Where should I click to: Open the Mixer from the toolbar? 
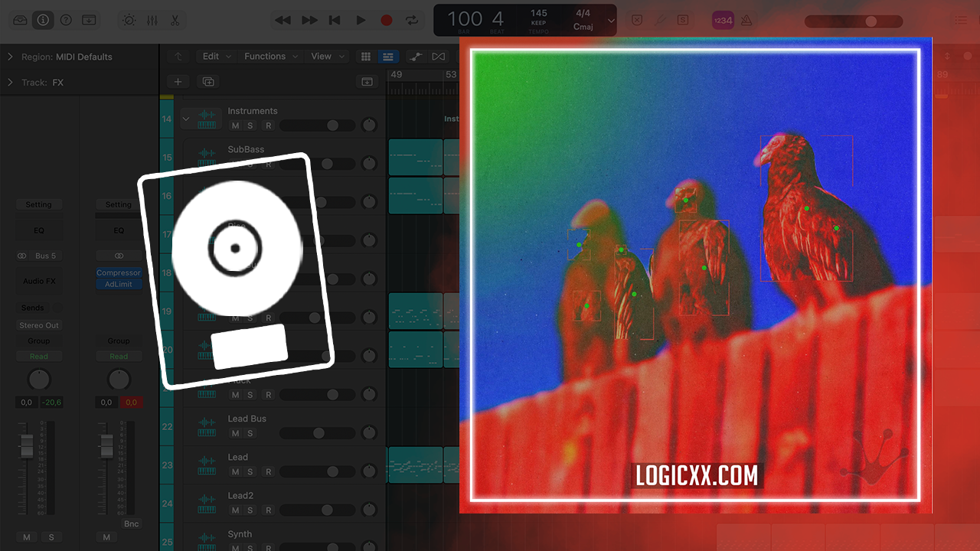point(152,21)
